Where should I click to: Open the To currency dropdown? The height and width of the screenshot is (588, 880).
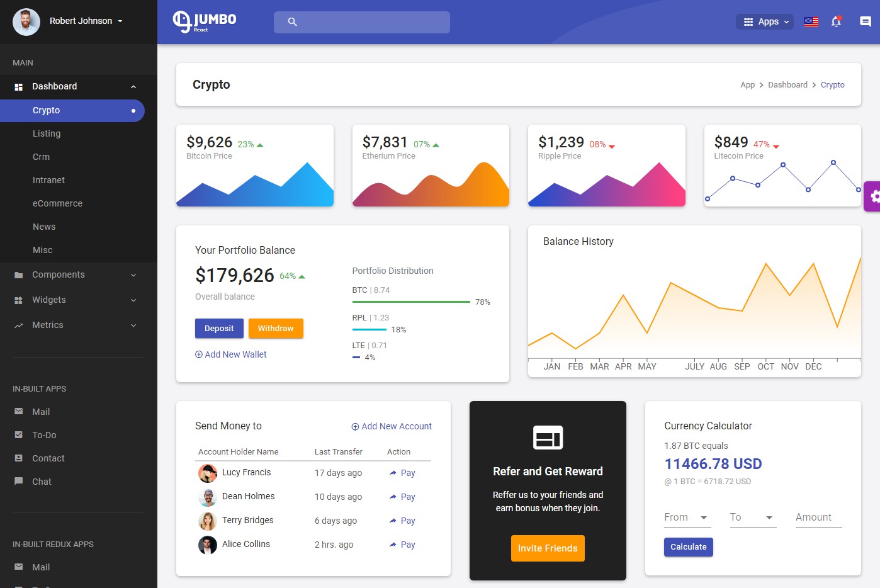(753, 517)
